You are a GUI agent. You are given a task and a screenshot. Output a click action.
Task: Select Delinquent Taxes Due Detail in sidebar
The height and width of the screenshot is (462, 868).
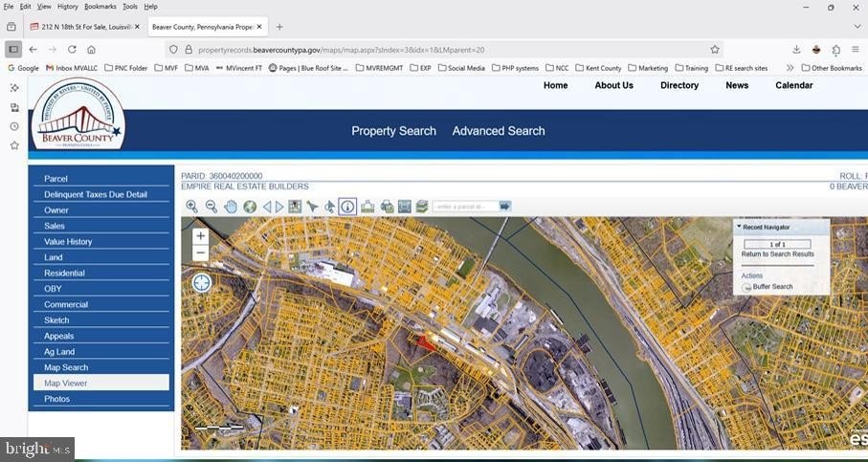(x=96, y=194)
